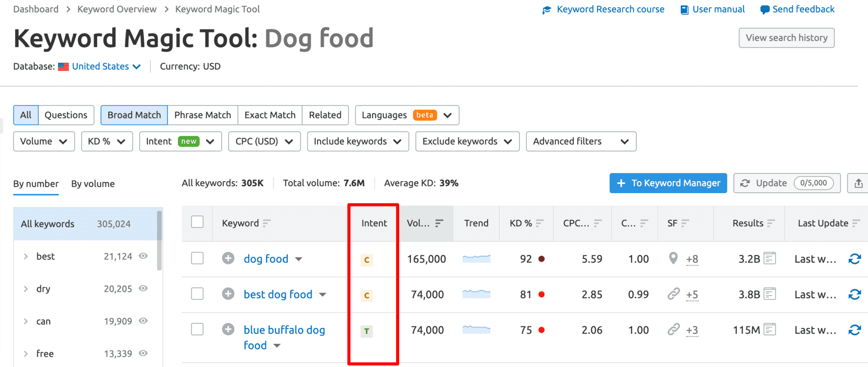Toggle eye icon for 'dry' group
This screenshot has width=868, height=367.
click(143, 288)
